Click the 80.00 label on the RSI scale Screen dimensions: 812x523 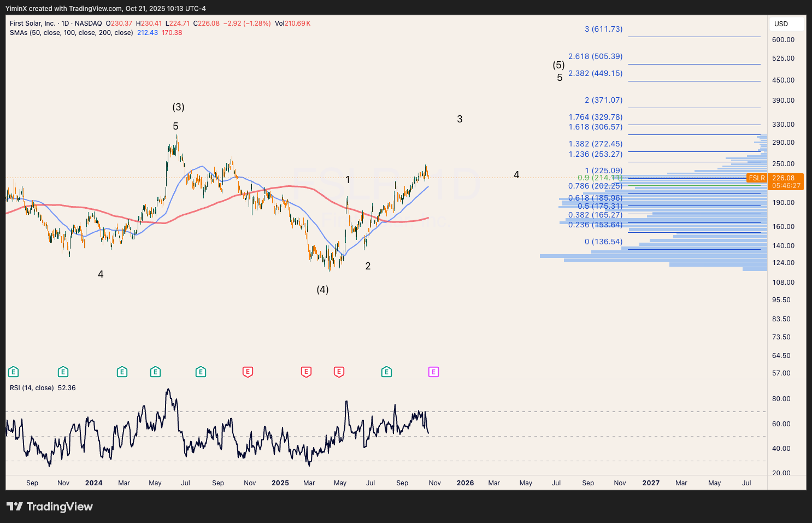point(781,399)
